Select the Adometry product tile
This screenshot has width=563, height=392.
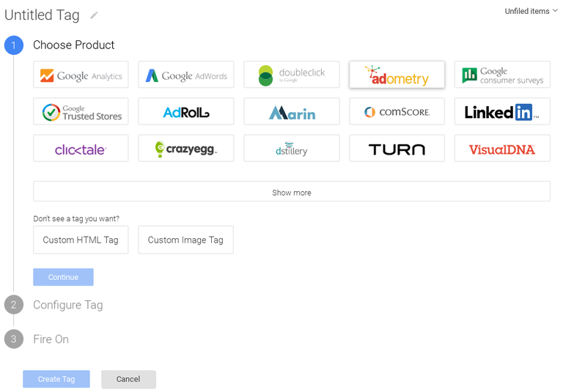coord(397,75)
